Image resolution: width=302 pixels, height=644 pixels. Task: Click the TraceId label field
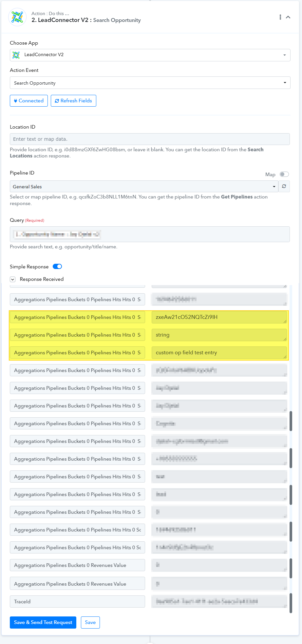click(x=77, y=602)
